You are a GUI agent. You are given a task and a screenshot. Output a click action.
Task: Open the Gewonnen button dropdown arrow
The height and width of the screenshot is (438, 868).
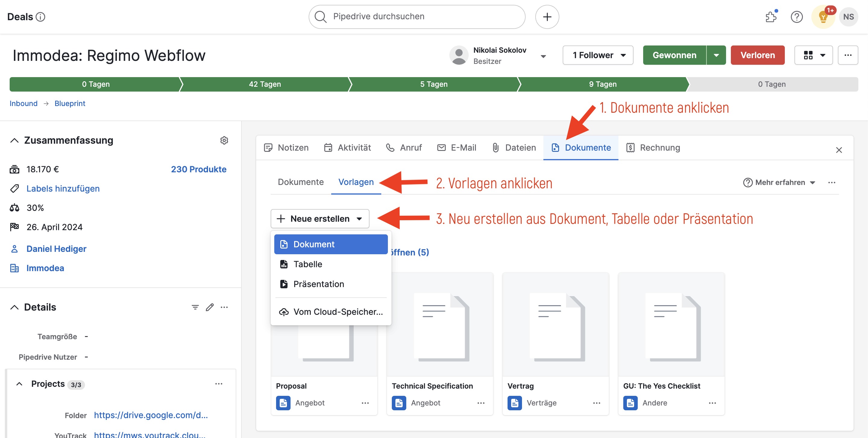click(716, 55)
